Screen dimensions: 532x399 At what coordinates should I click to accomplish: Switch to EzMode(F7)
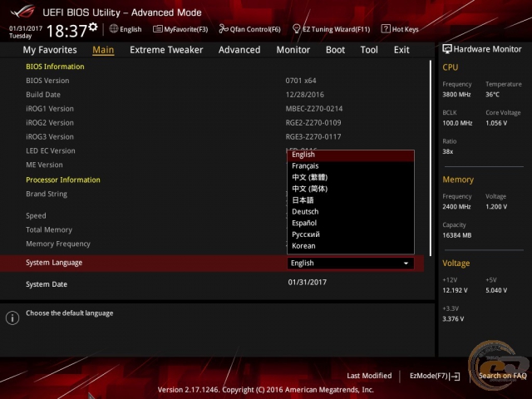click(x=435, y=376)
